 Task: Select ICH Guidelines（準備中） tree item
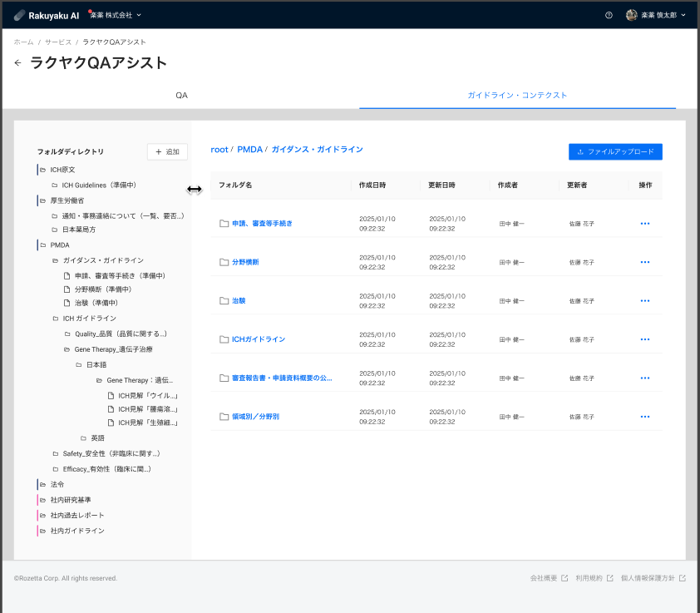[99, 185]
